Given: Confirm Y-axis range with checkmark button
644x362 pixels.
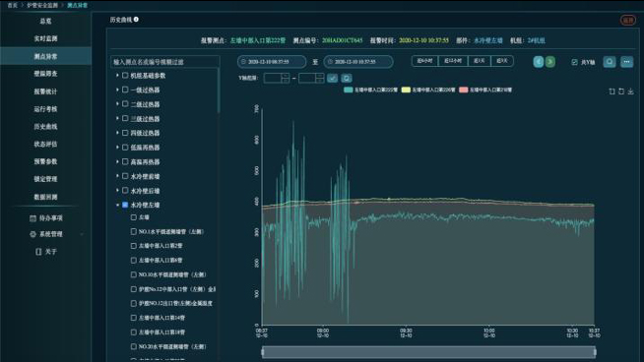Looking at the screenshot, I should (332, 78).
